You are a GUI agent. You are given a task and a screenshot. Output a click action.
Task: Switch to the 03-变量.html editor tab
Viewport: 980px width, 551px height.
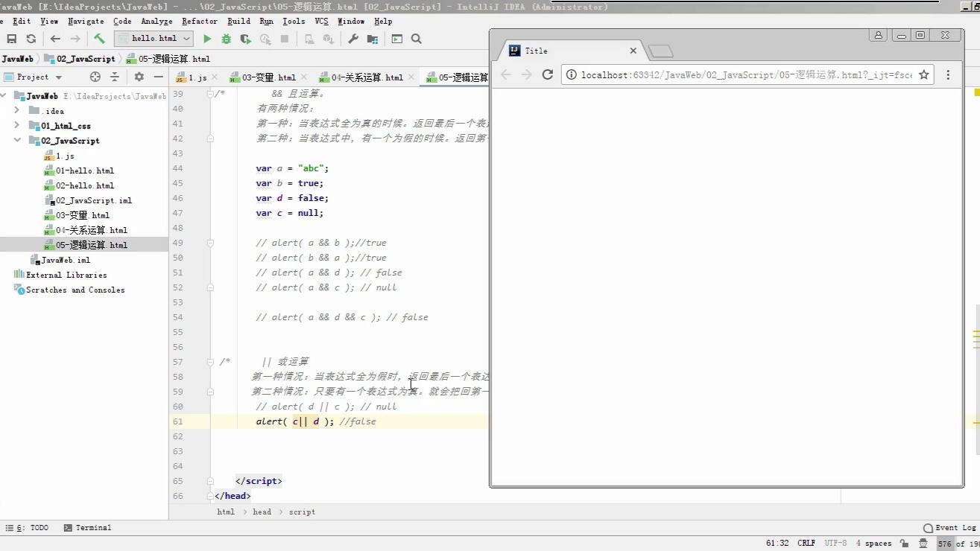[x=269, y=77]
